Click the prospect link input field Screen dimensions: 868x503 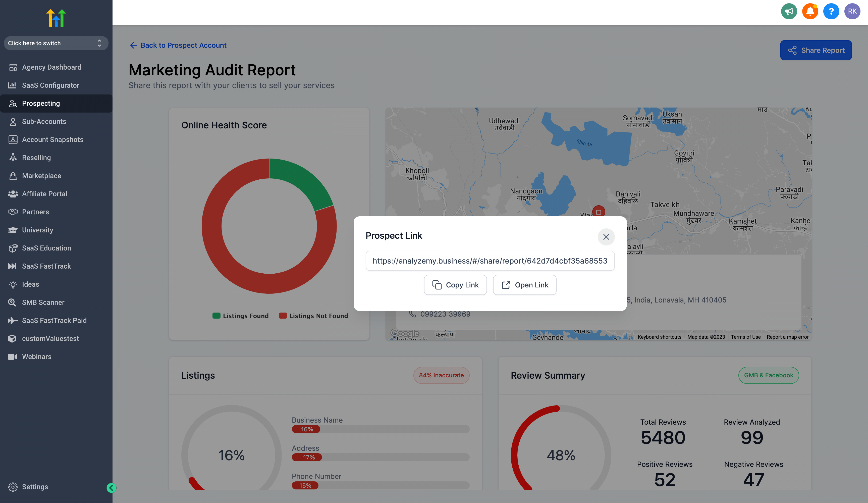coord(490,261)
